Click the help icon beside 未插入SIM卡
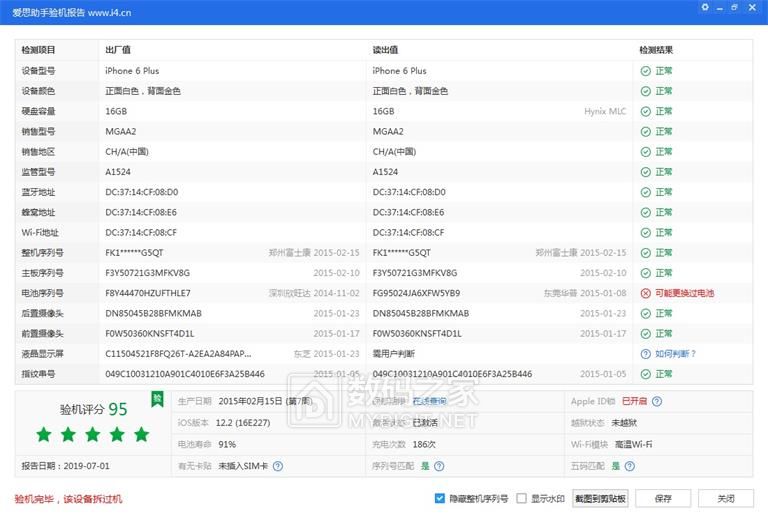The width and height of the screenshot is (768, 522). pos(278,466)
